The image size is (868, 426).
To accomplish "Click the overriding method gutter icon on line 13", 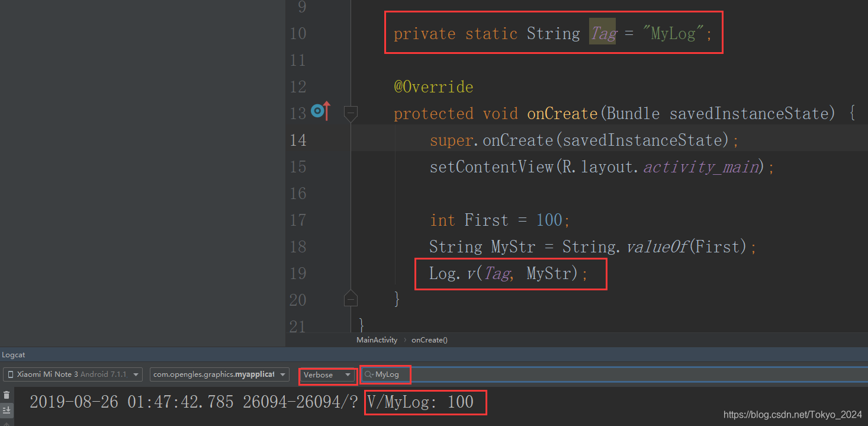I will coord(318,111).
